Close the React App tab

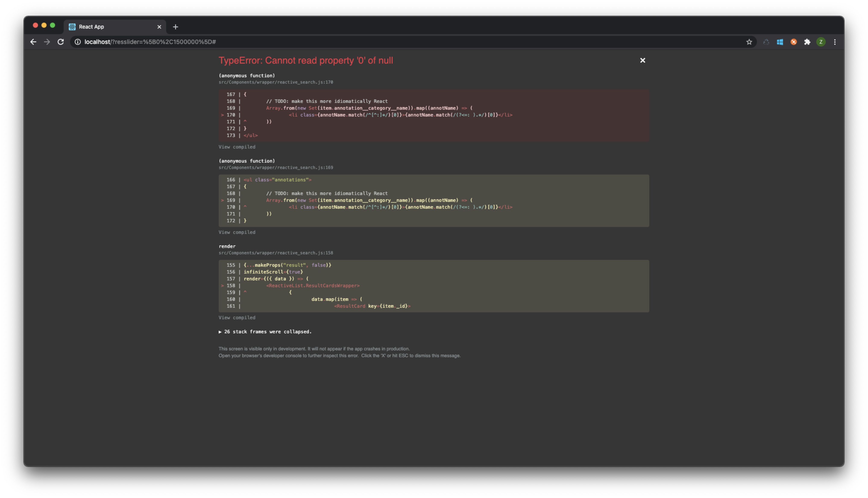(160, 27)
